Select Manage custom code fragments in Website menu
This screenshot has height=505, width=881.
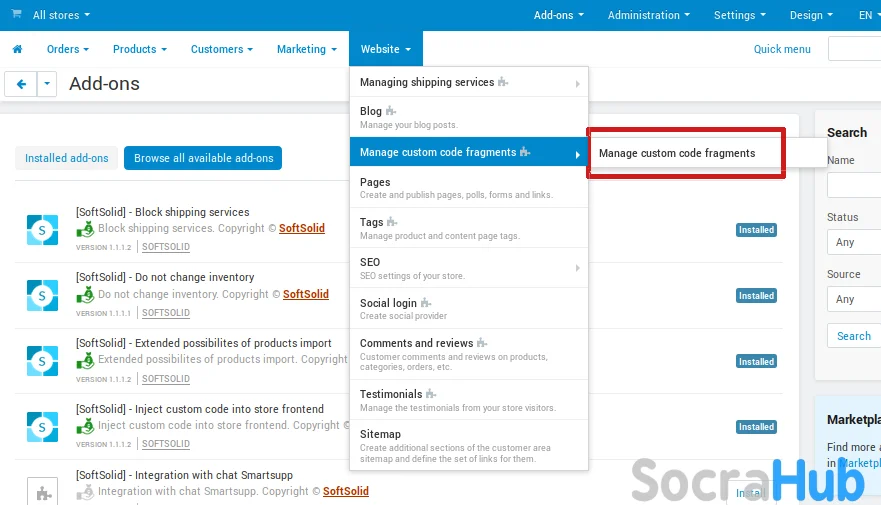(x=469, y=152)
